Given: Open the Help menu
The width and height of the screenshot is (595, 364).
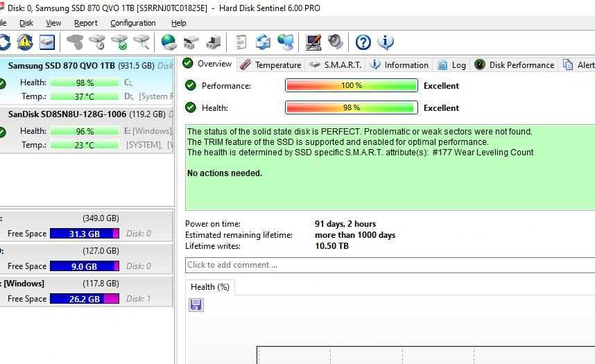Looking at the screenshot, I should 178,23.
